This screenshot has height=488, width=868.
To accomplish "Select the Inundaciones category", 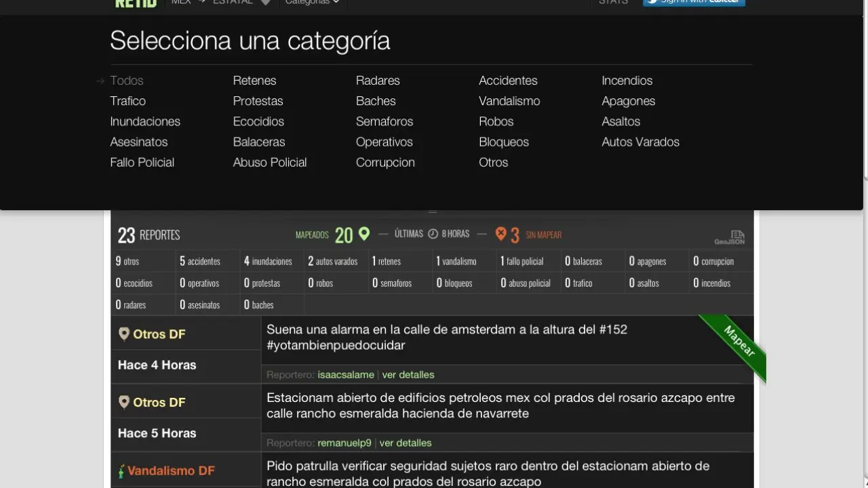I will [145, 121].
